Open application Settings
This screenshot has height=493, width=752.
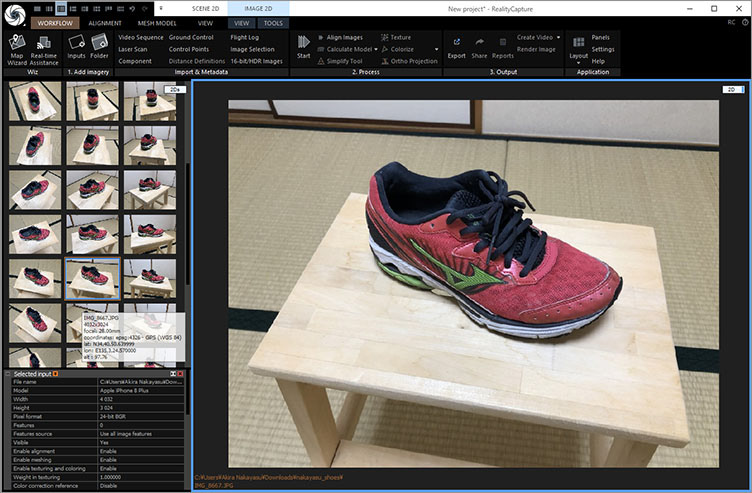[603, 49]
